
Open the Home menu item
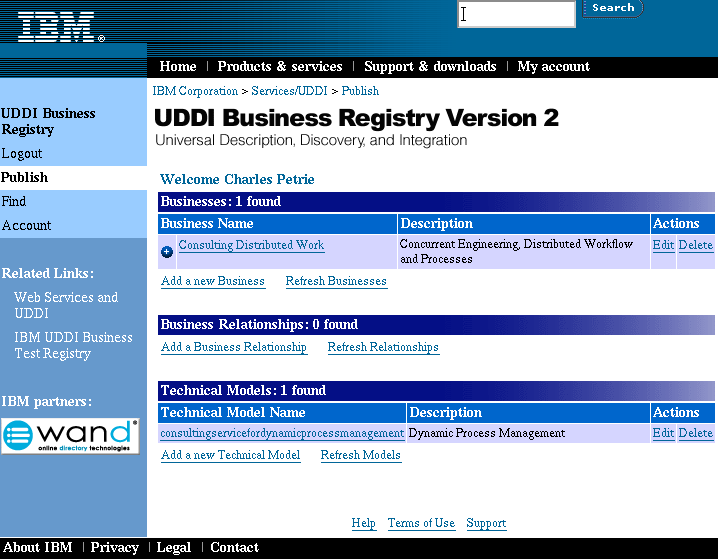[x=178, y=67]
